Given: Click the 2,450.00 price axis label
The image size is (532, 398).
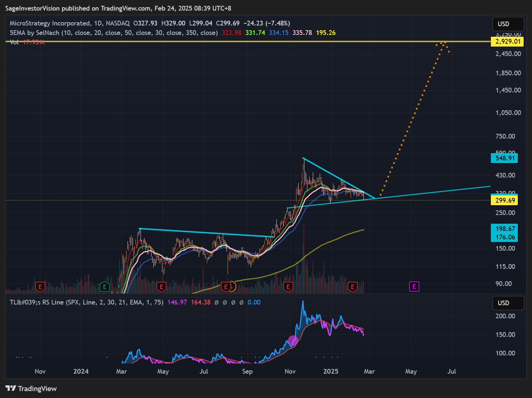Looking at the screenshot, I should (x=508, y=54).
